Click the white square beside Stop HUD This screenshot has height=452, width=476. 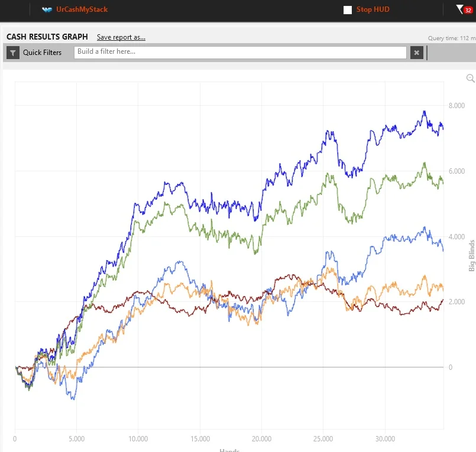(348, 10)
